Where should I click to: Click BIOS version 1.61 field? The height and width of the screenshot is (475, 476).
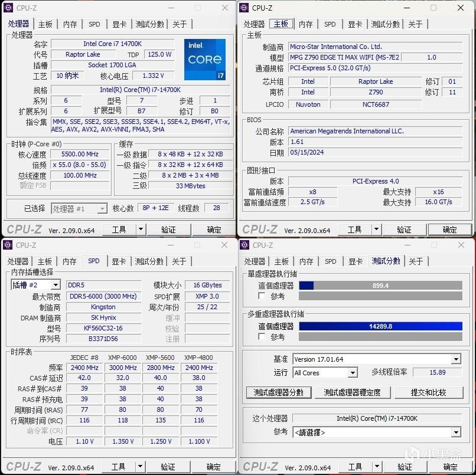(375, 142)
